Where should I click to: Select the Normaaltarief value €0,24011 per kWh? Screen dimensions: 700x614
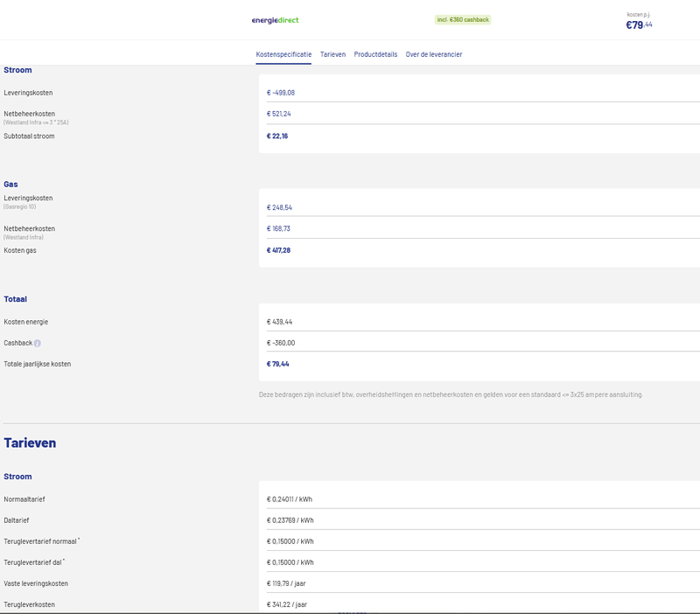click(290, 496)
